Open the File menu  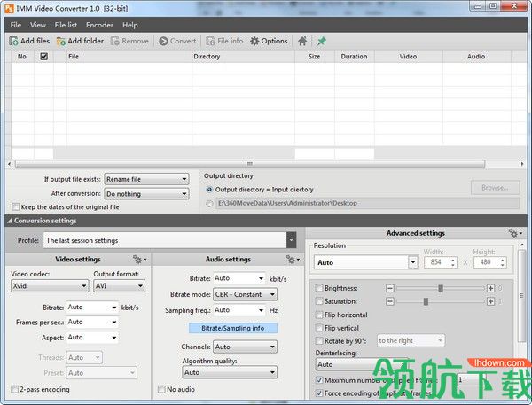click(x=16, y=25)
